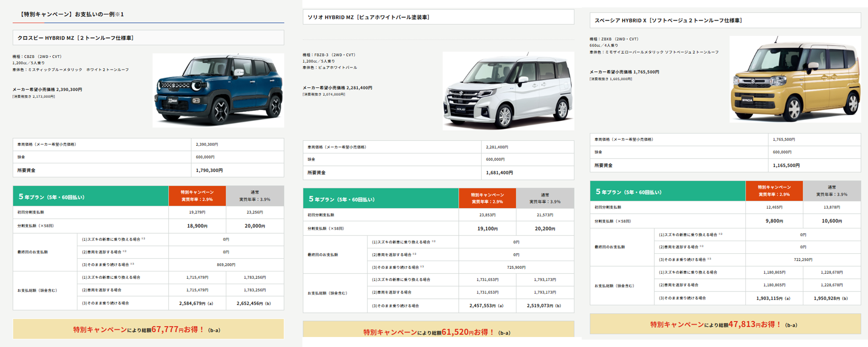Click the 【特別キャンペーン】お支払いの一例 heading
Viewport: 868px width, 347px height.
(x=72, y=14)
